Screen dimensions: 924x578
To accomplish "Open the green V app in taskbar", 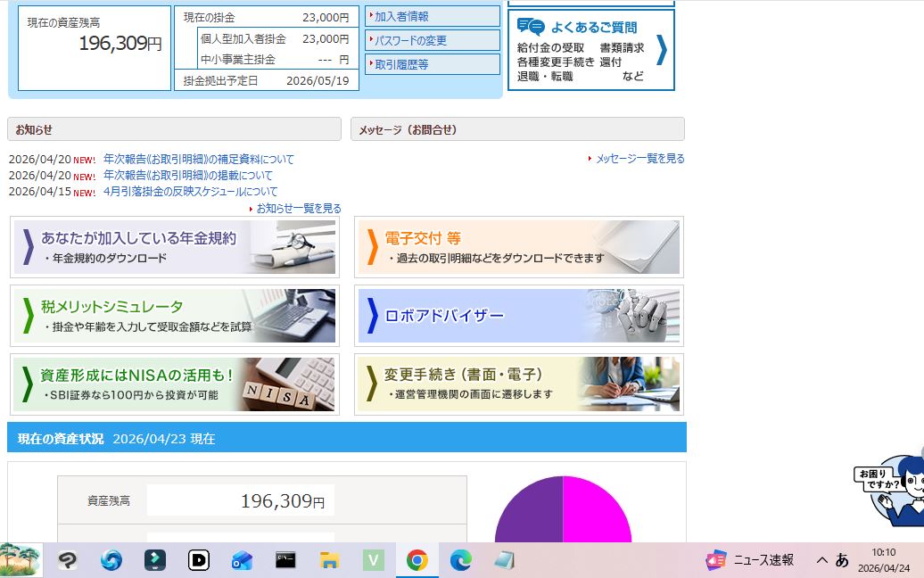I will [x=374, y=560].
